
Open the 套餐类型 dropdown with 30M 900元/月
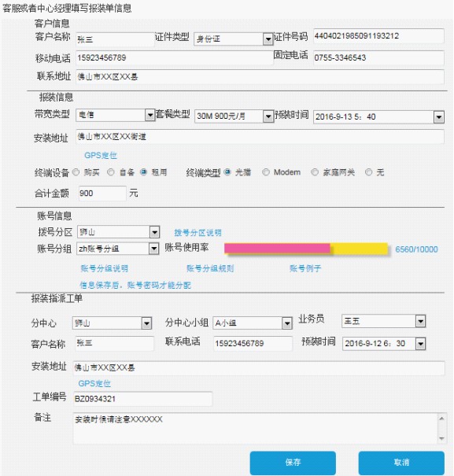(234, 116)
